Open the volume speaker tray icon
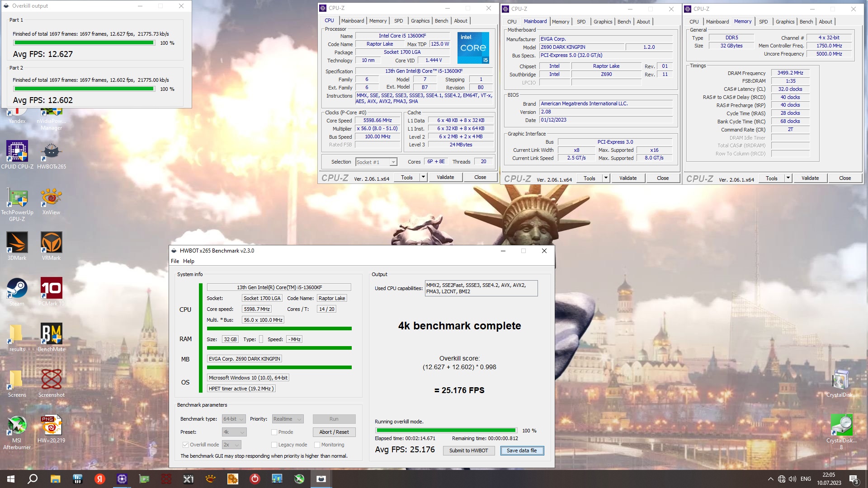Screen dimensions: 868x488 click(x=792, y=479)
